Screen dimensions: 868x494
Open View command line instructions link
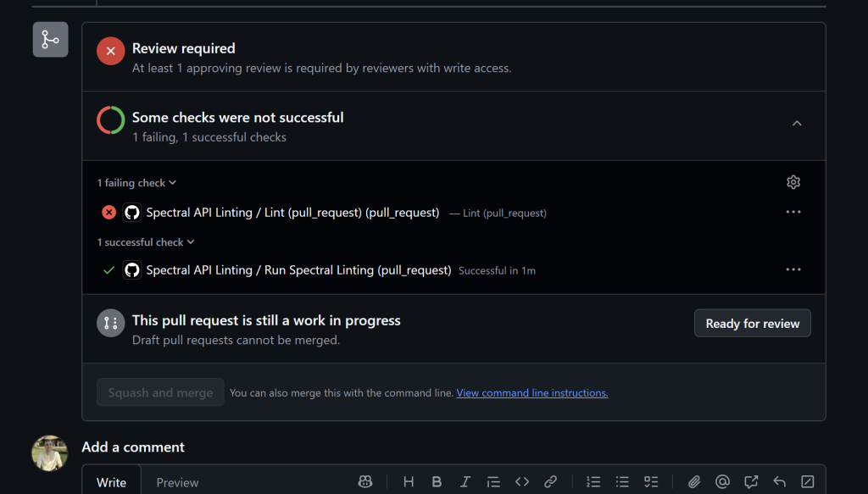point(532,392)
